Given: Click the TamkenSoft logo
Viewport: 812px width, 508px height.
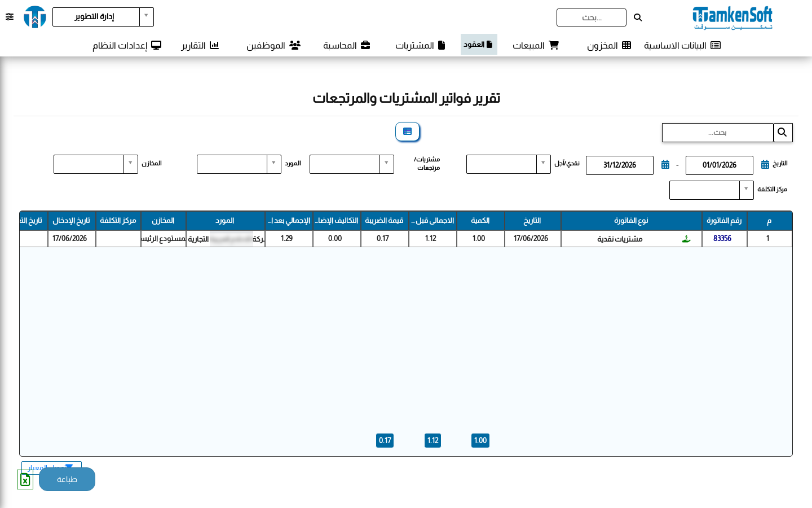Looking at the screenshot, I should click(x=732, y=17).
